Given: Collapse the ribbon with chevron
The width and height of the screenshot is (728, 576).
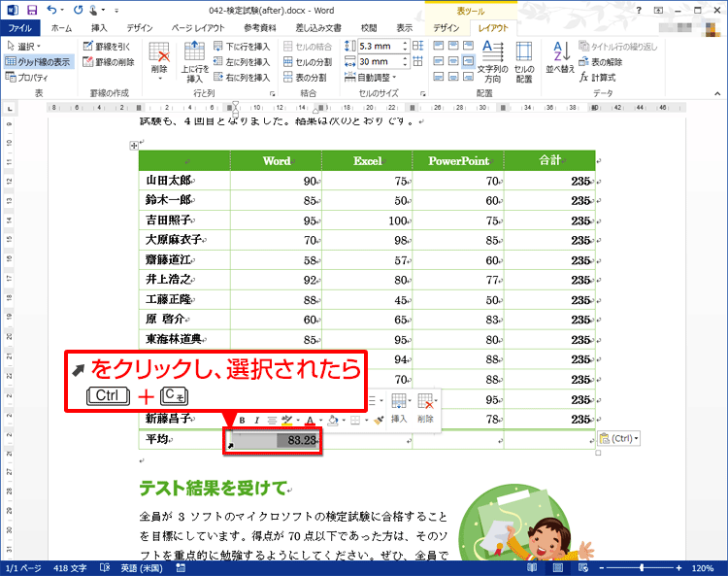Looking at the screenshot, I should click(717, 93).
